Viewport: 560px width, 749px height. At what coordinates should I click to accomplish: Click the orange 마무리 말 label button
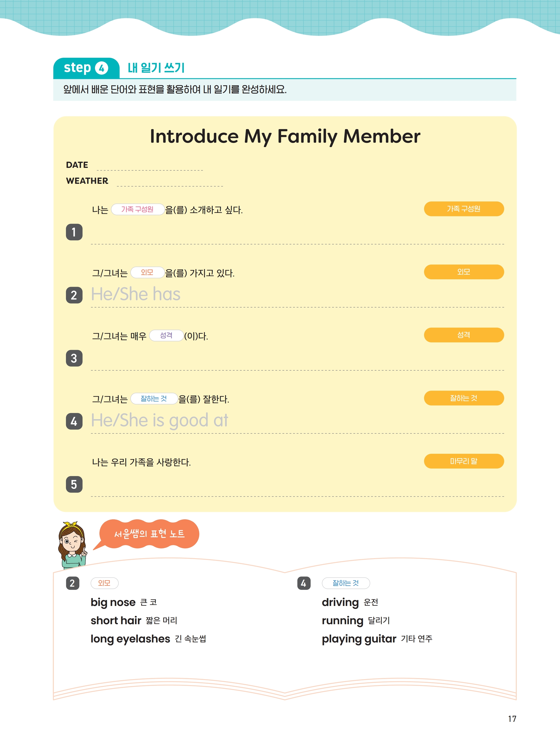pos(464,461)
